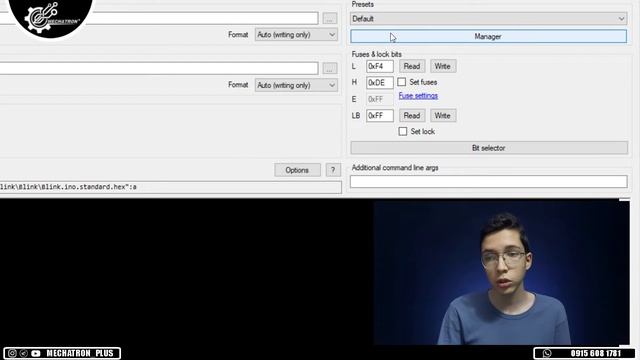Click Read next to the LB field
Screen dimensions: 640x360
pos(412,116)
